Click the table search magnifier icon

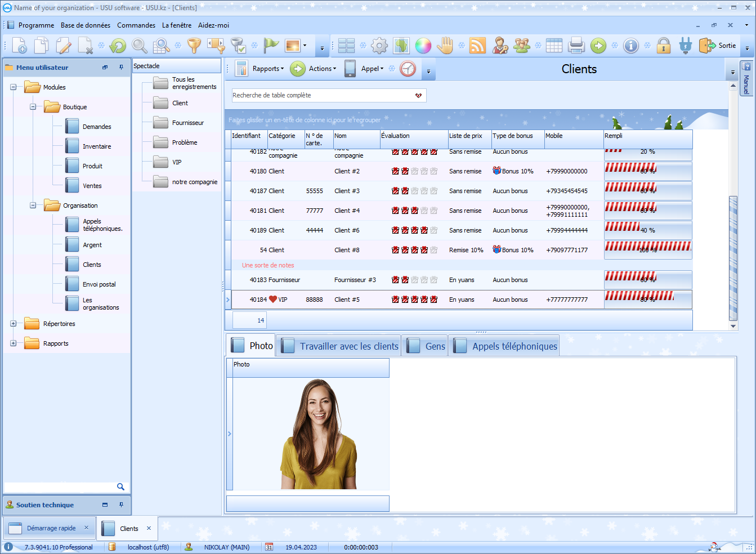[162, 46]
